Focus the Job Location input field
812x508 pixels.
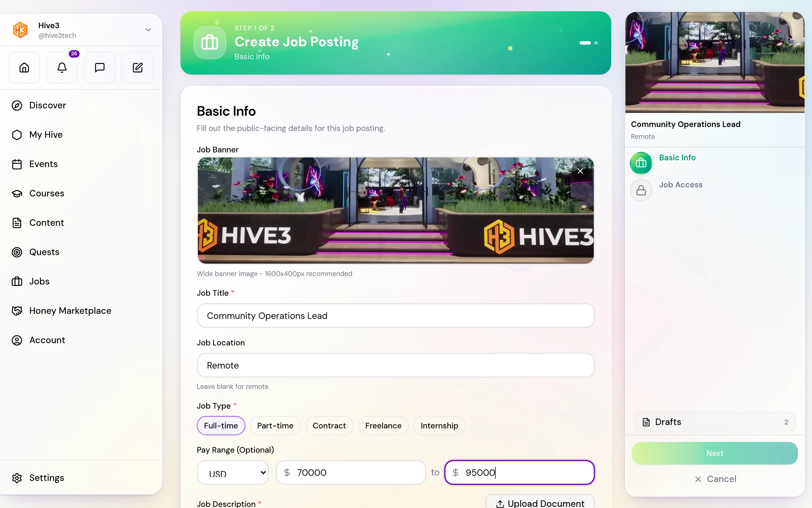click(x=395, y=365)
